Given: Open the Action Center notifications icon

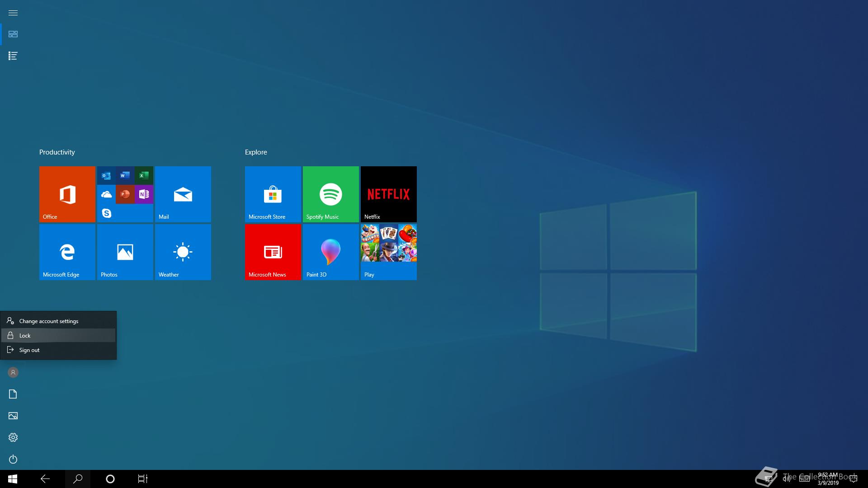Looking at the screenshot, I should (854, 479).
